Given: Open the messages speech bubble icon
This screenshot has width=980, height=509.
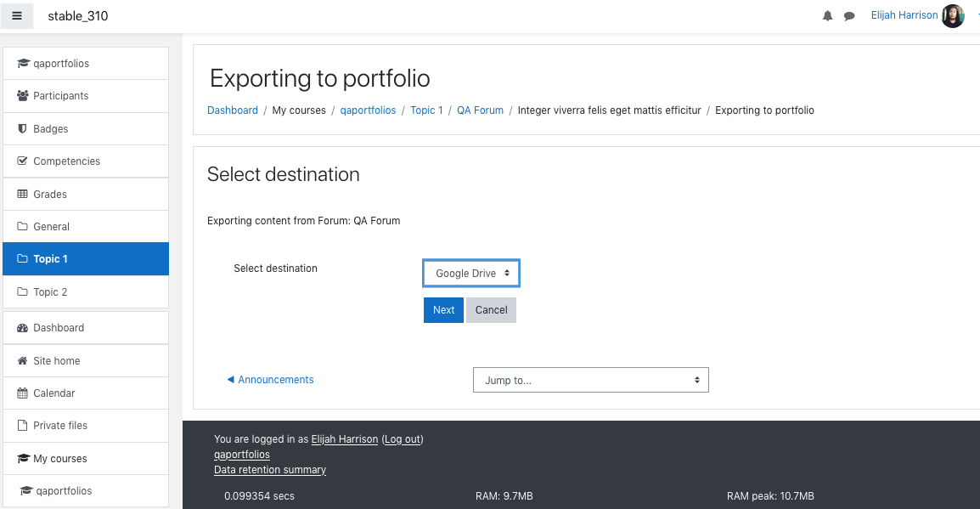Looking at the screenshot, I should (x=848, y=16).
